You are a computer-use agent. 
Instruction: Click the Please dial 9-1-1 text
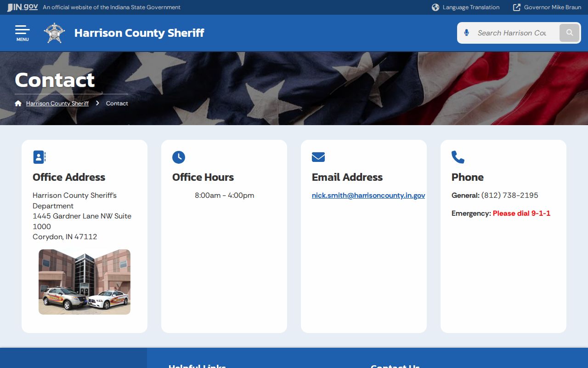521,213
